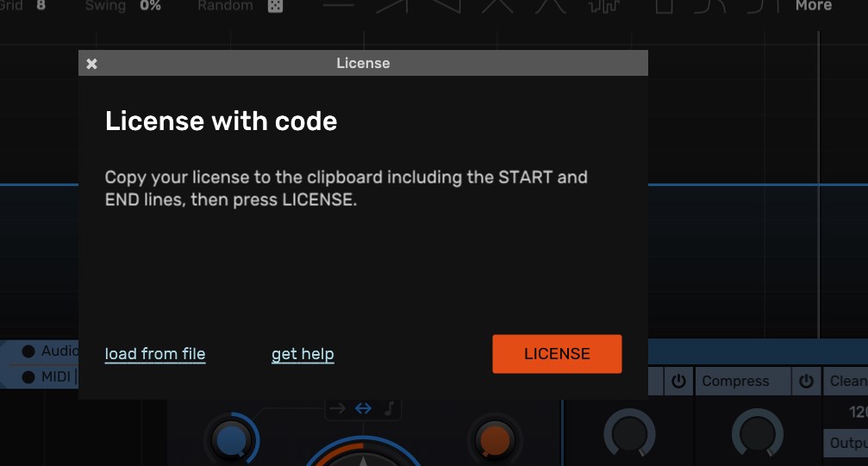Screen dimensions: 868x466
Task: Click the get help link
Action: point(303,354)
